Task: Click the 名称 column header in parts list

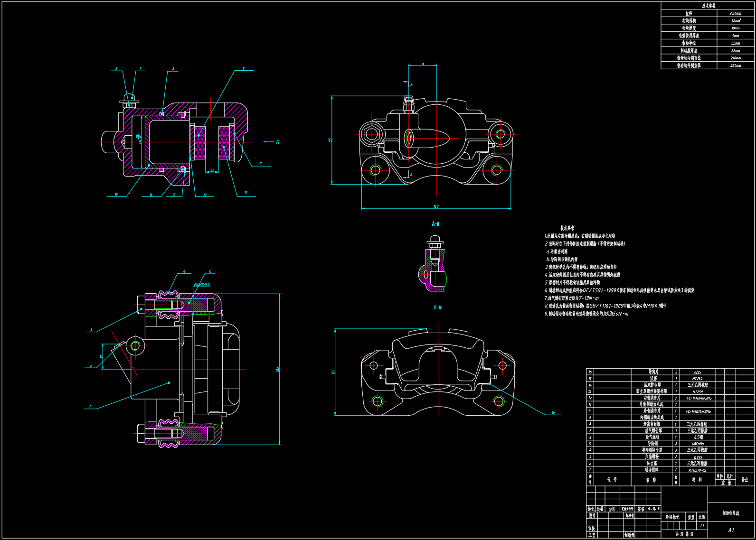Action: [651, 480]
